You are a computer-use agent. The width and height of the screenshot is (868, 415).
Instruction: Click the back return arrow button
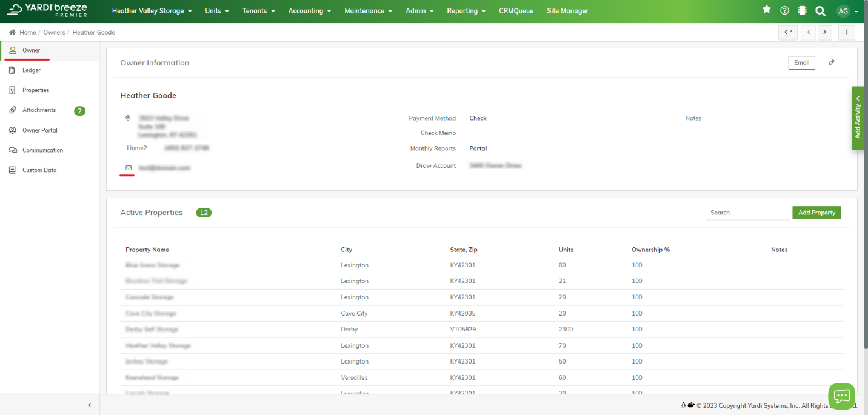click(x=788, y=32)
